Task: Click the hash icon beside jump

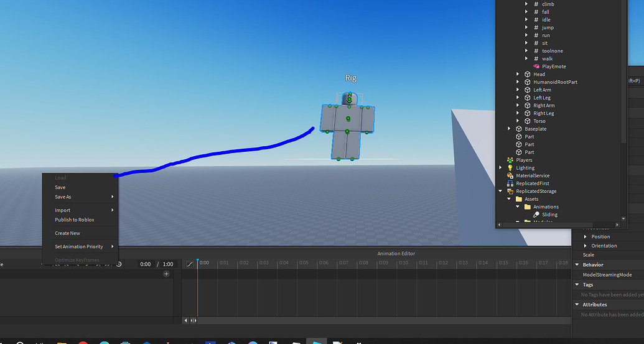Action: pos(536,27)
